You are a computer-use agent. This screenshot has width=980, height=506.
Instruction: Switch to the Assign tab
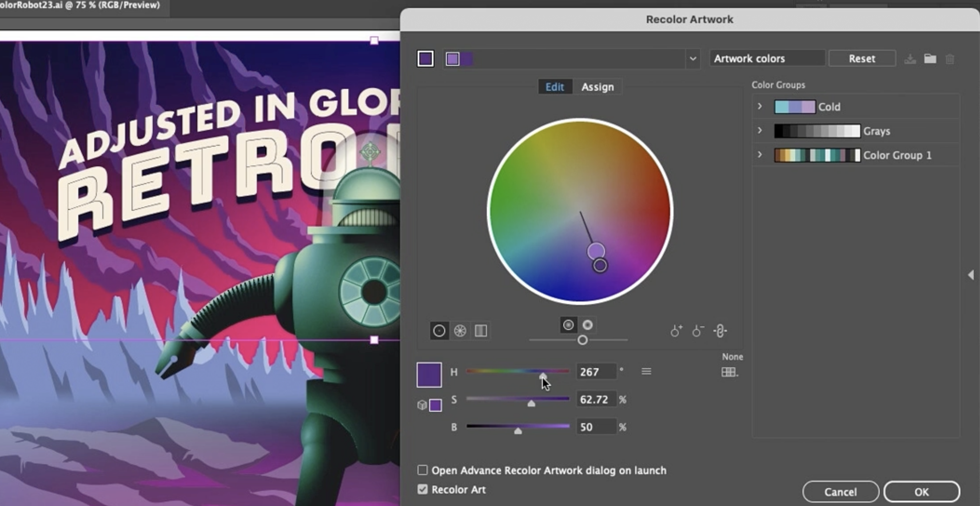pyautogui.click(x=598, y=87)
